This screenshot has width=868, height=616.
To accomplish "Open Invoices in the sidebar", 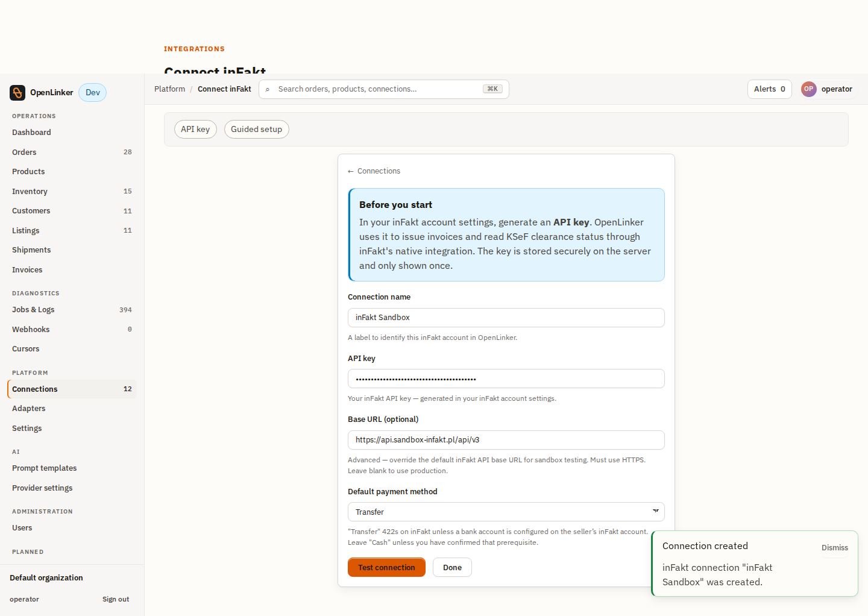I will click(72, 269).
